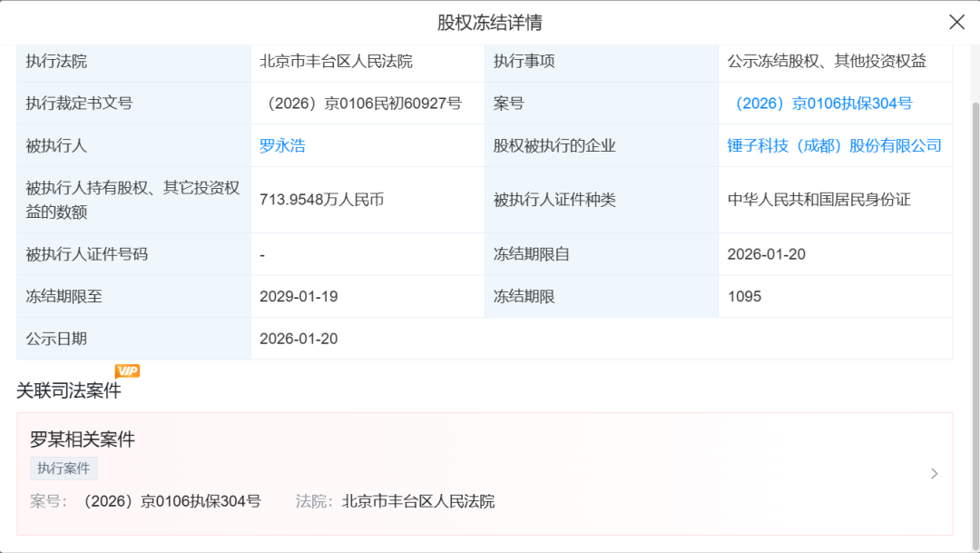Open the 罗某相关案件 card title
The image size is (980, 553).
pos(83,439)
